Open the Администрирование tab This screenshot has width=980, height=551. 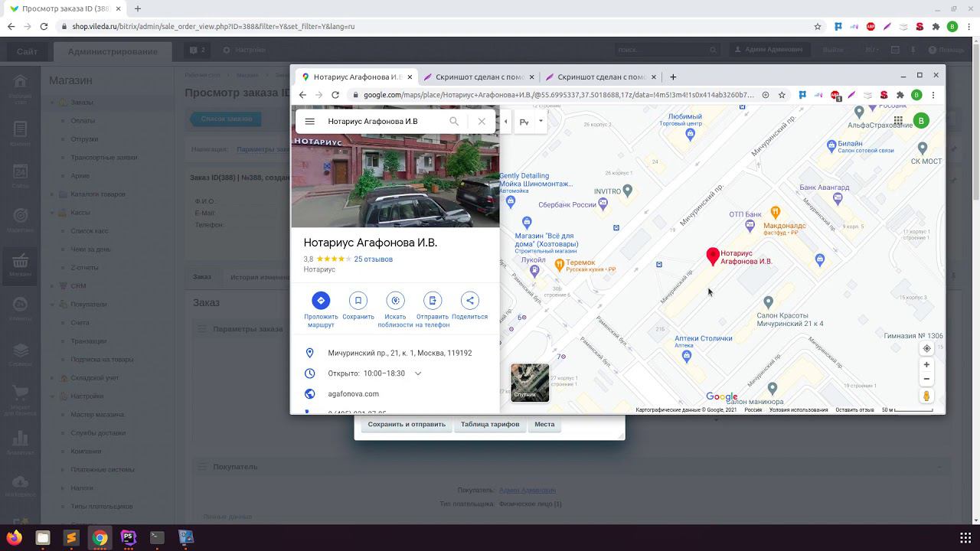pos(113,51)
